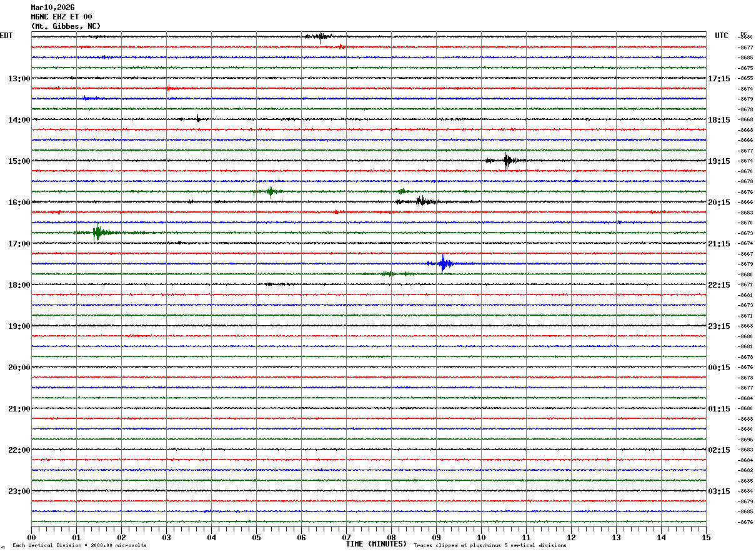Click the 08 minute tick label on the x-axis
756x554 pixels.
(392, 537)
